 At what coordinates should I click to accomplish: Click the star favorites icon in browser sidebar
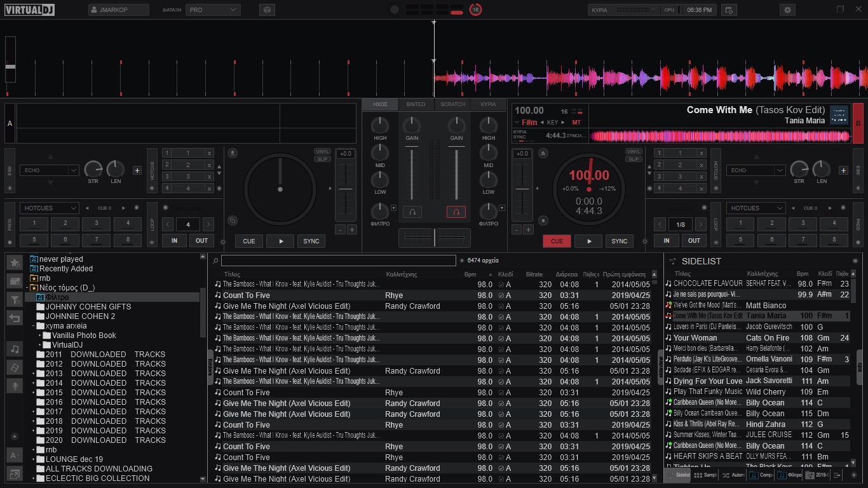coord(15,262)
